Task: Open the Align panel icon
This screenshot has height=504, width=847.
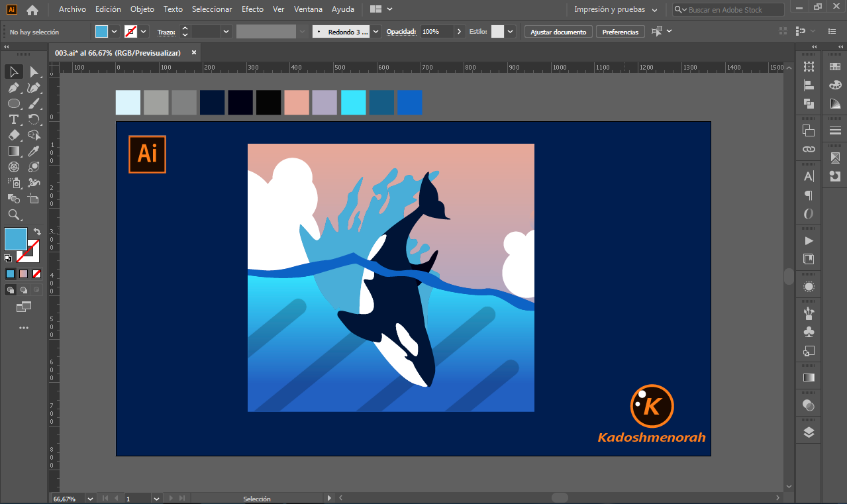Action: (x=809, y=85)
